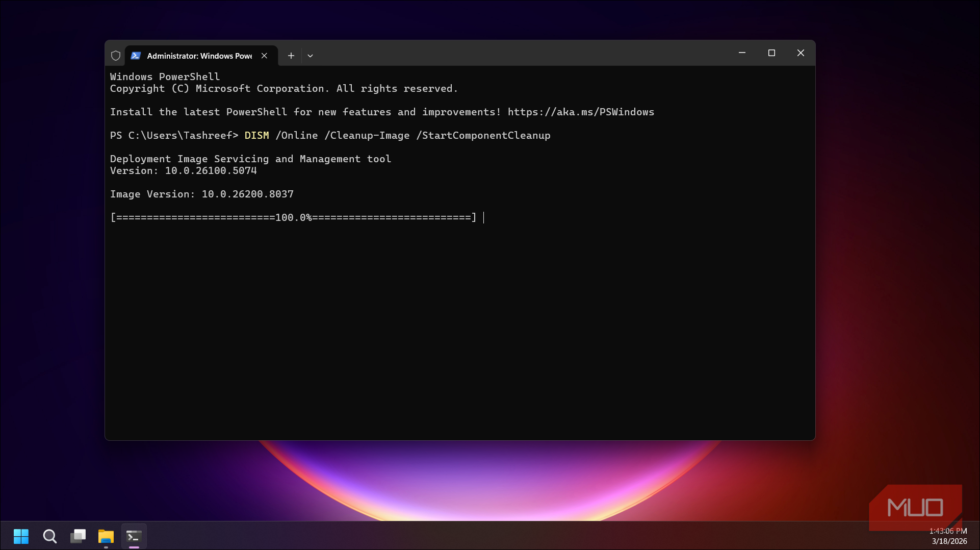This screenshot has width=980, height=550.
Task: Open the clock and date in system tray
Action: tap(948, 536)
